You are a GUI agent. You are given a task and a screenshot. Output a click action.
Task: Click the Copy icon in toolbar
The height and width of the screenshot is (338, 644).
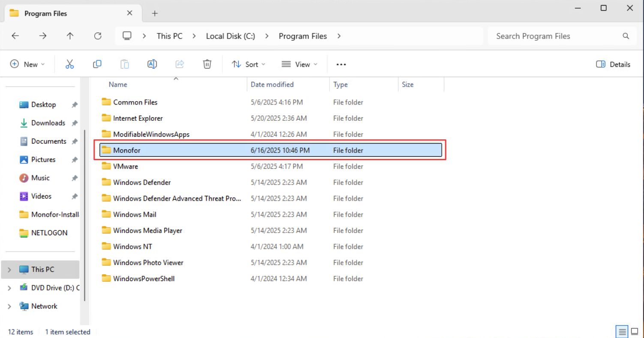pyautogui.click(x=97, y=64)
